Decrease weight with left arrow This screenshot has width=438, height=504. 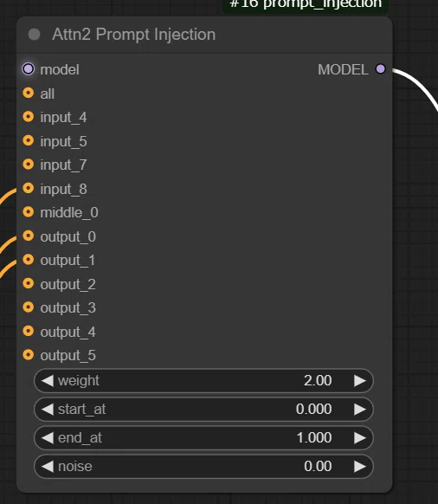coord(48,381)
